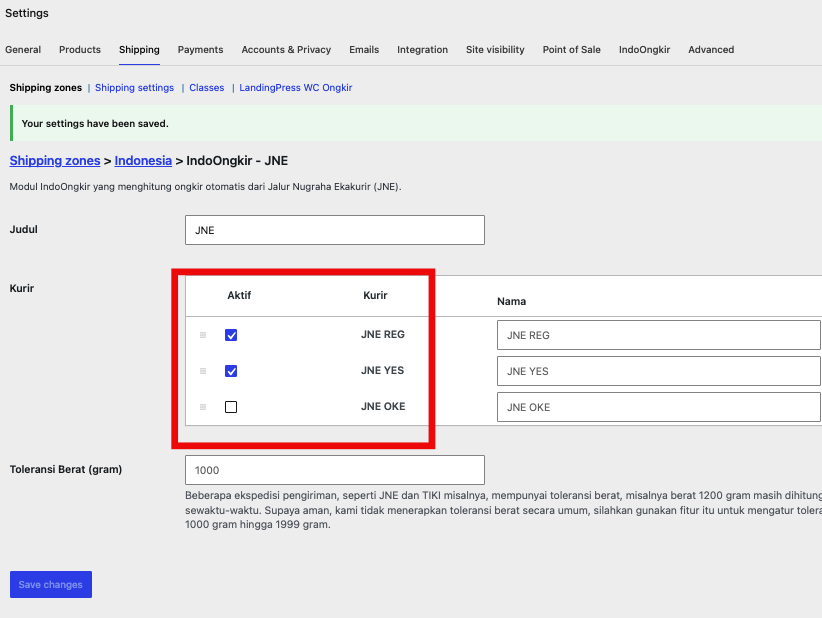Screen dimensions: 822x618
Task: Open the Shipping settings link
Action: 134,88
